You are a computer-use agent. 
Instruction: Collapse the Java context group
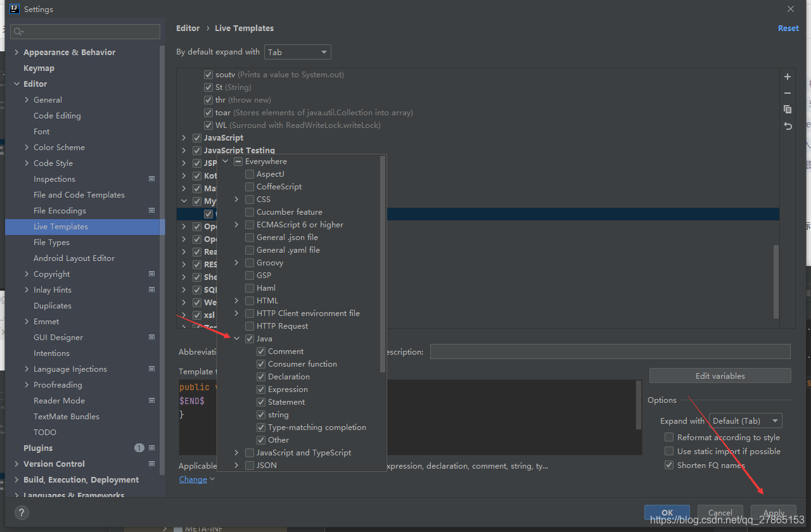[x=237, y=339]
